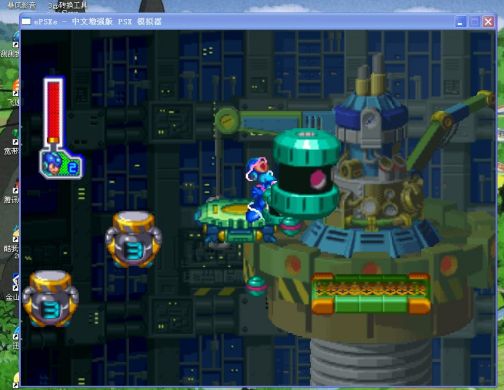Image resolution: width=504 pixels, height=390 pixels.
Task: Click the ePSXe window system menu icon
Action: point(26,22)
